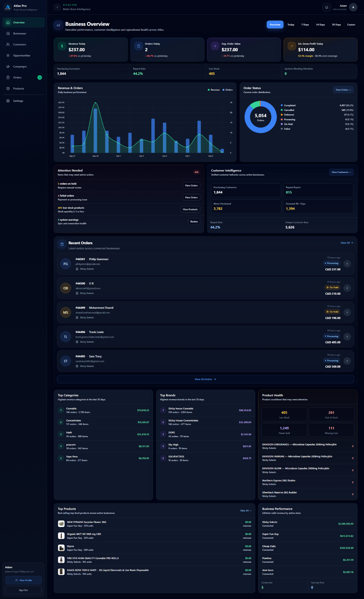Viewport: 364px width, 599px height.
Task: Go to the Customers sidebar page
Action: click(23, 44)
